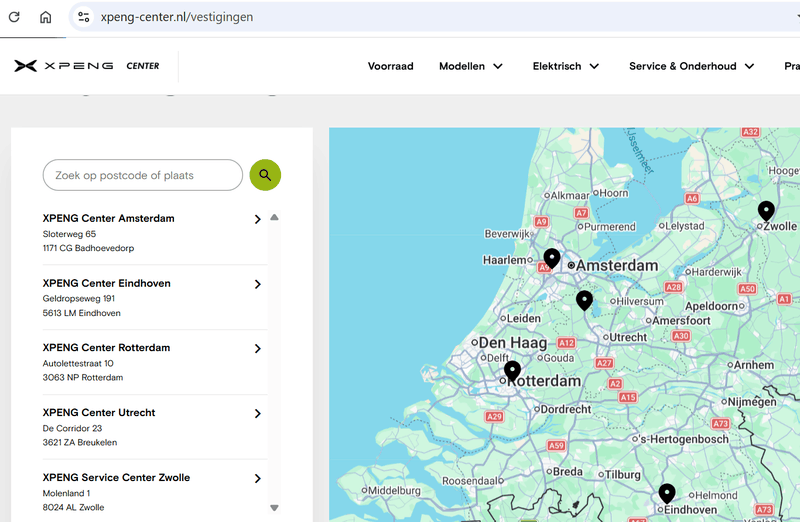Viewport: 800px width, 522px height.
Task: Click the A12 road marker on the map
Action: tap(566, 343)
